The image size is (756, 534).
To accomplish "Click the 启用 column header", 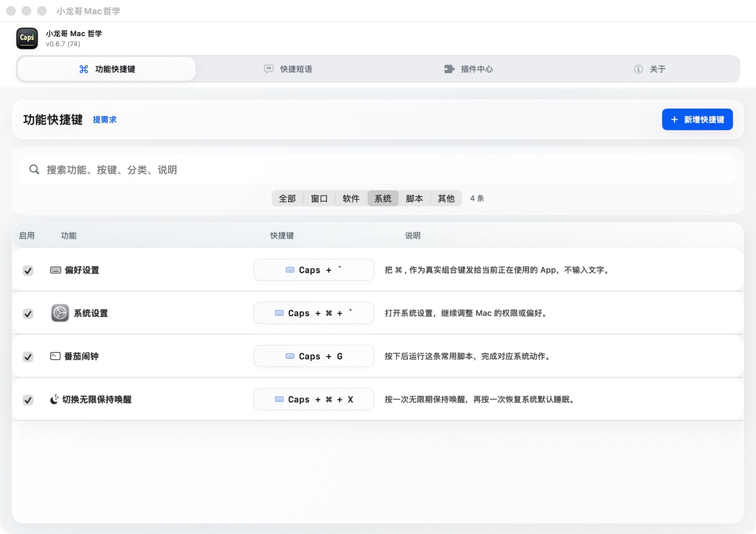I will 27,236.
